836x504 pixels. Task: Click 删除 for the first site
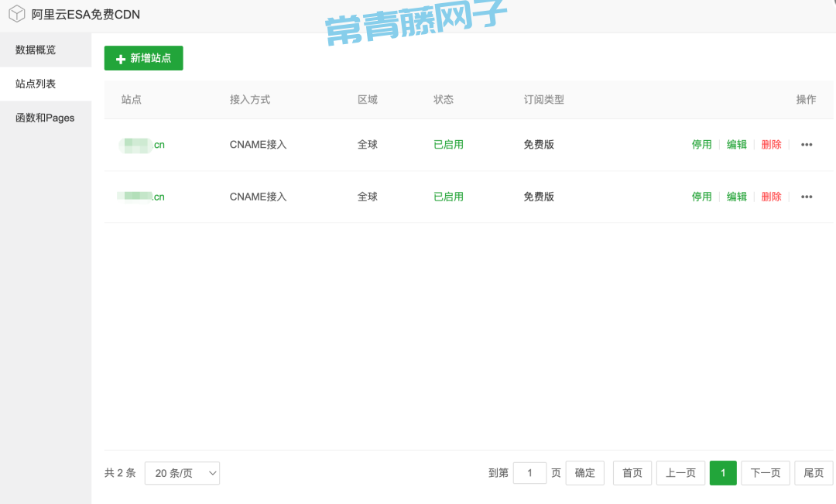coord(772,145)
